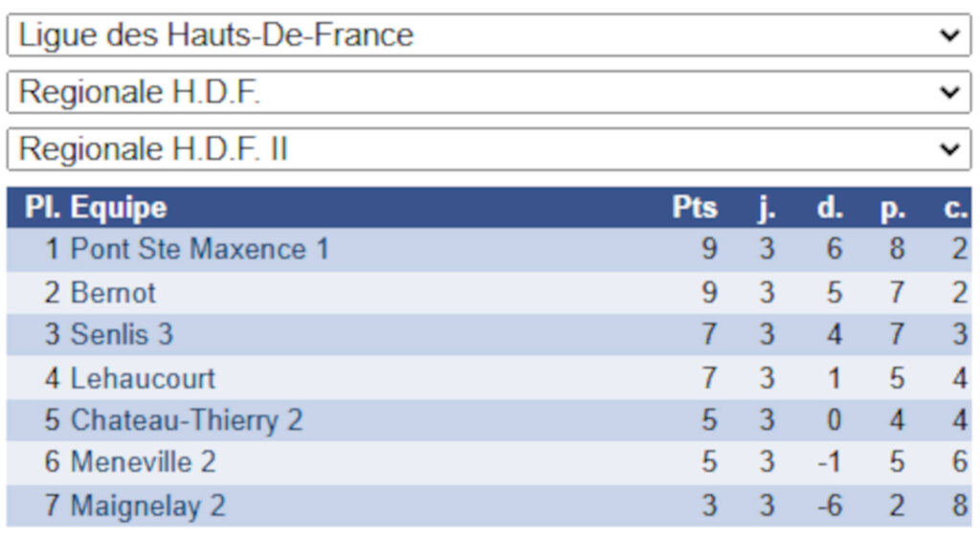The height and width of the screenshot is (539, 980).
Task: Select the Pont Ste Maxence 1 team
Action: (x=199, y=249)
